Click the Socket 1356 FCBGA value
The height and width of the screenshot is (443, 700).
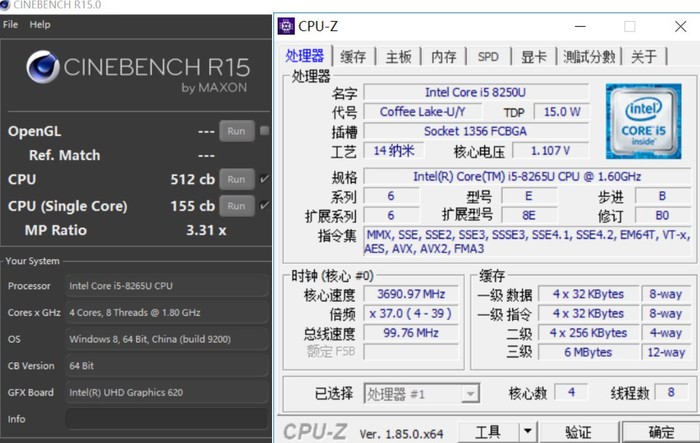click(476, 131)
